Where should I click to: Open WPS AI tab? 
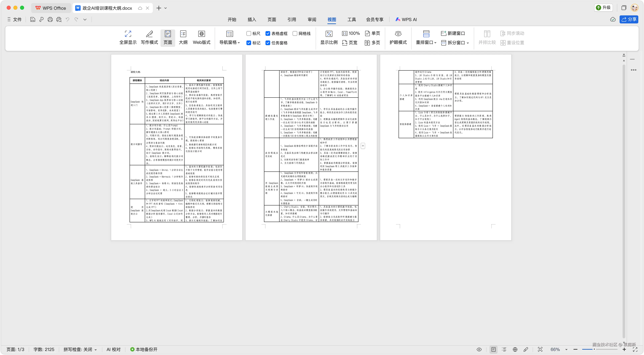(x=406, y=20)
